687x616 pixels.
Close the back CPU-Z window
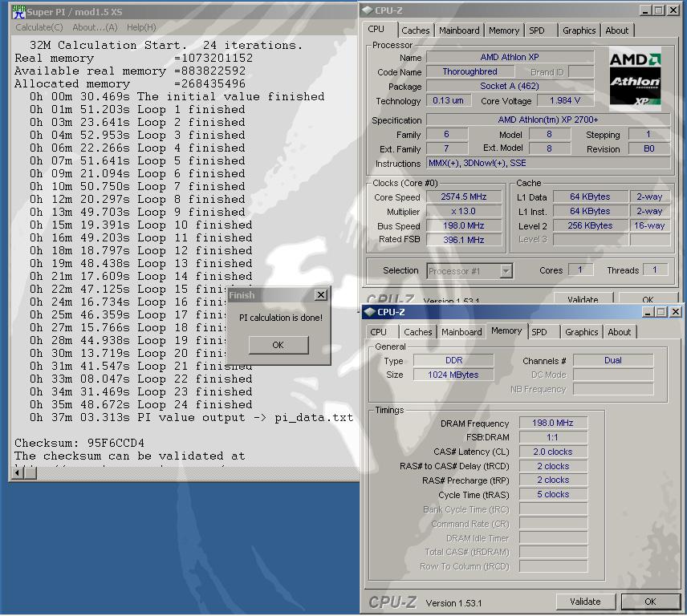673,10
